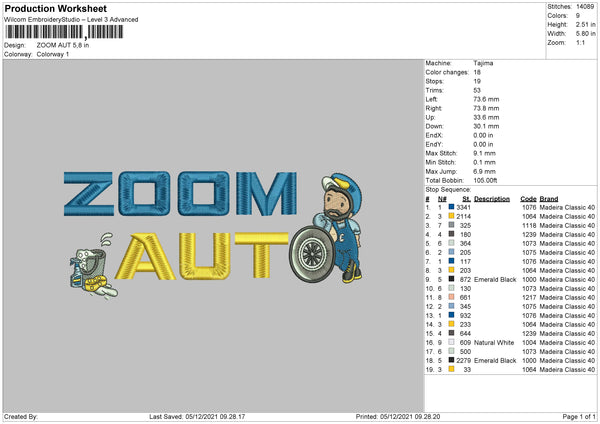Select the Color changes value 18
The width and height of the screenshot is (600, 424).
pos(477,72)
